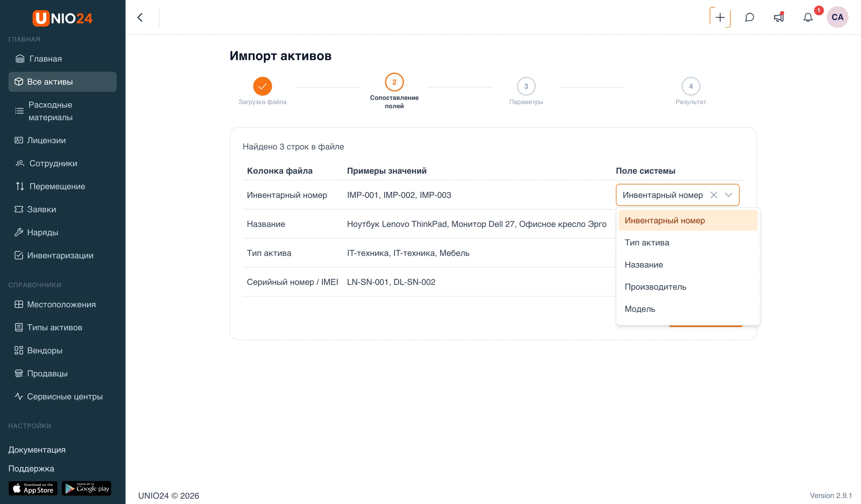
Task: Go to step 1 Загрузка файла
Action: pyautogui.click(x=262, y=86)
